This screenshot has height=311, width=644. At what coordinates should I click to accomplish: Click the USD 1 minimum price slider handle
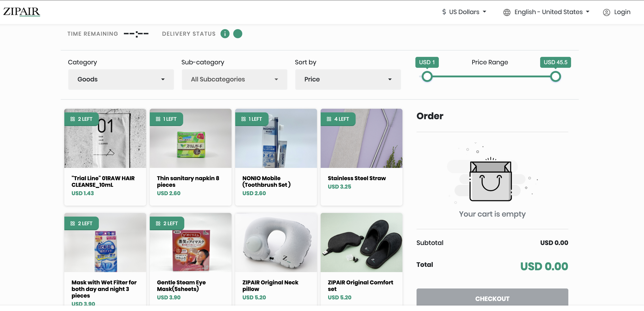(x=427, y=77)
